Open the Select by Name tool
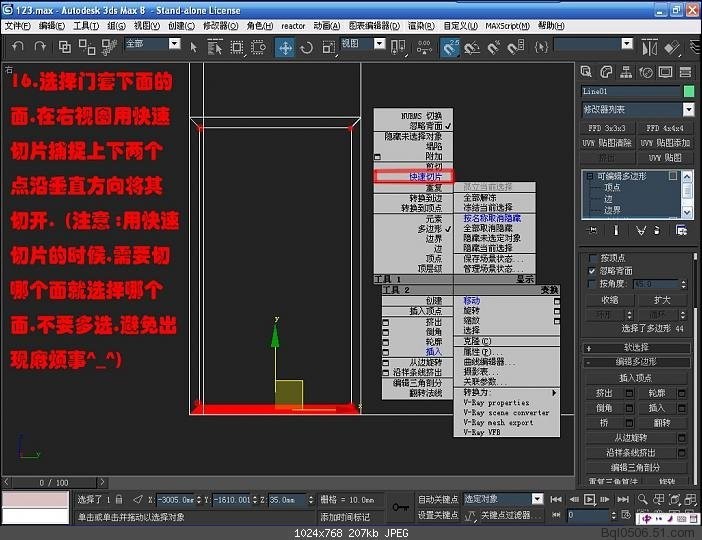Image resolution: width=702 pixels, height=540 pixels. [x=215, y=47]
